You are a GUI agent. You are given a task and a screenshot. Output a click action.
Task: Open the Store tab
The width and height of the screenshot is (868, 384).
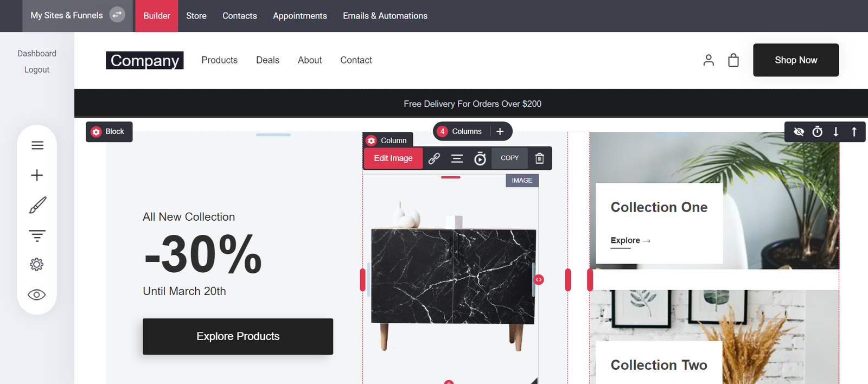coord(196,16)
